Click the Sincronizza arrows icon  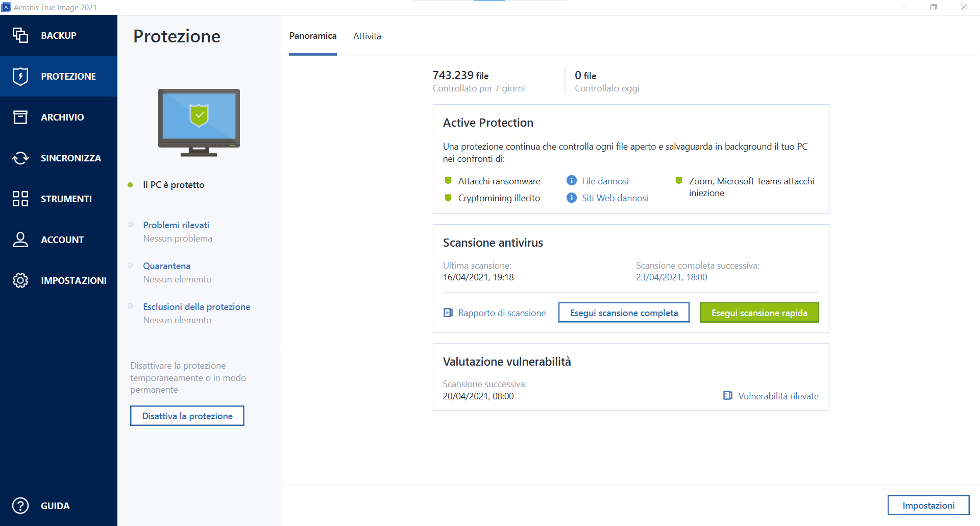point(20,158)
